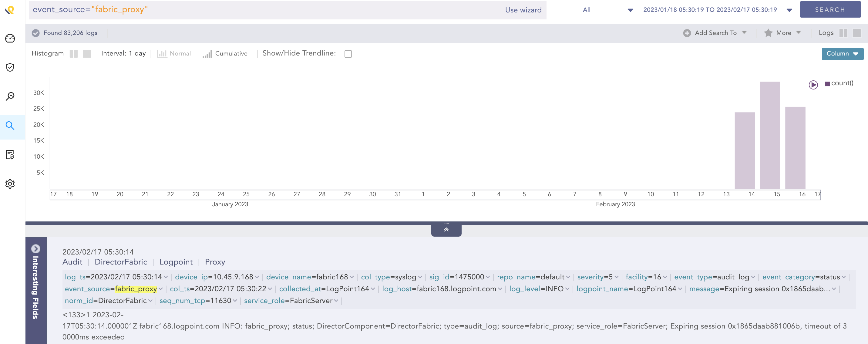Image resolution: width=868 pixels, height=344 pixels.
Task: Click the Proxy label in log entry
Action: pyautogui.click(x=215, y=262)
